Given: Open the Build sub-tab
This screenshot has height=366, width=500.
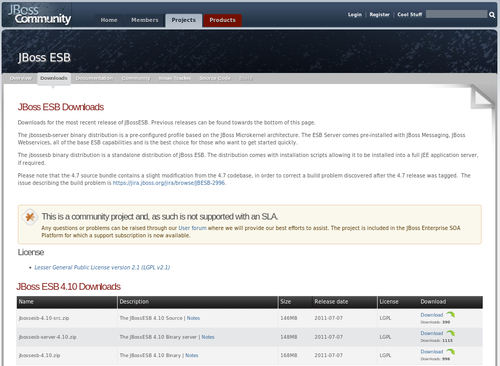Looking at the screenshot, I should point(246,78).
